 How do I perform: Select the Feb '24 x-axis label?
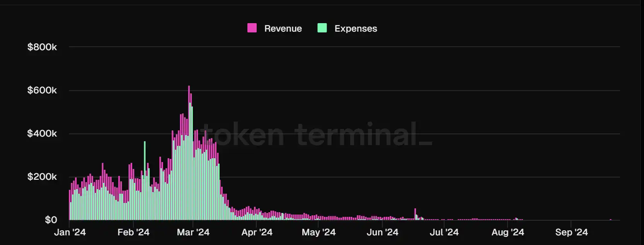133,232
